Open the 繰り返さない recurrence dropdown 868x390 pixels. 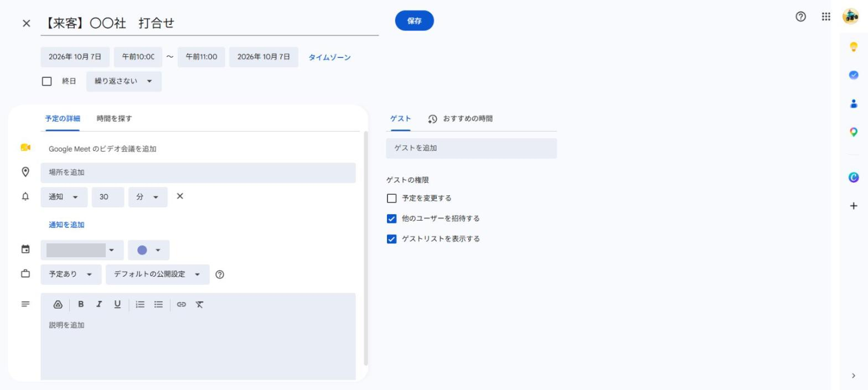124,81
